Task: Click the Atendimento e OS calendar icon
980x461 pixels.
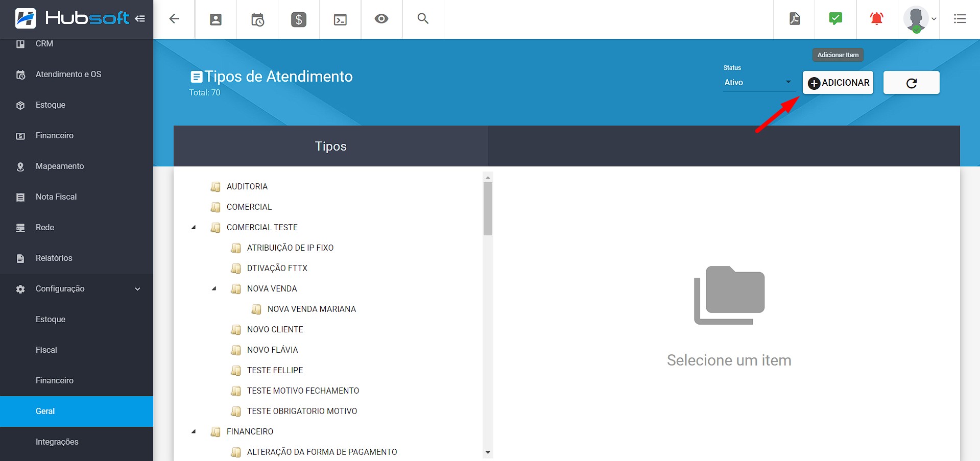Action: tap(20, 75)
